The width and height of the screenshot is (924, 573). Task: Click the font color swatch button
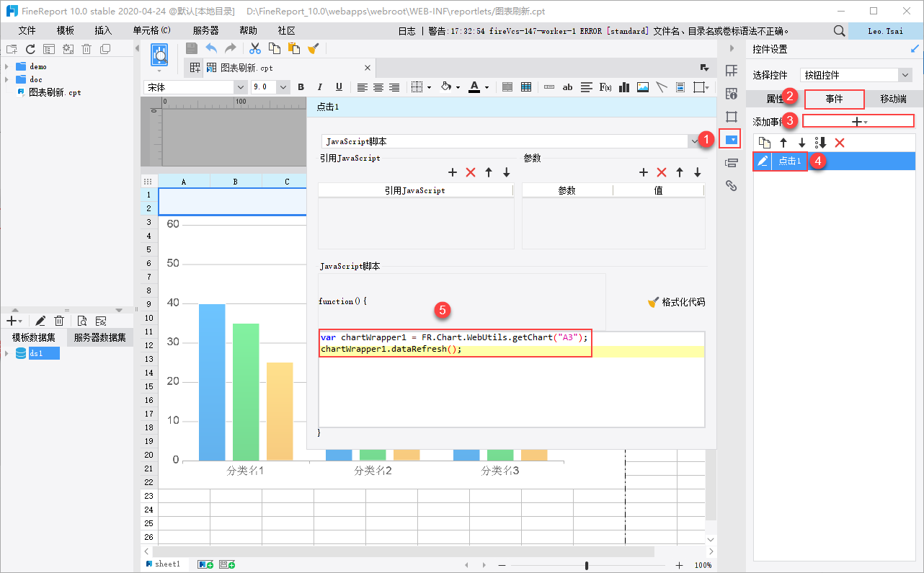pos(474,87)
